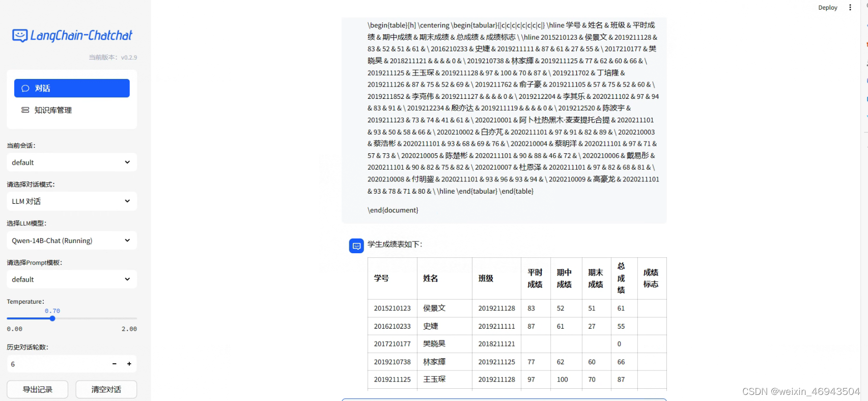Viewport: 868px width, 401px height.
Task: Click the name cell 樊晓昊
Action: coord(445,344)
